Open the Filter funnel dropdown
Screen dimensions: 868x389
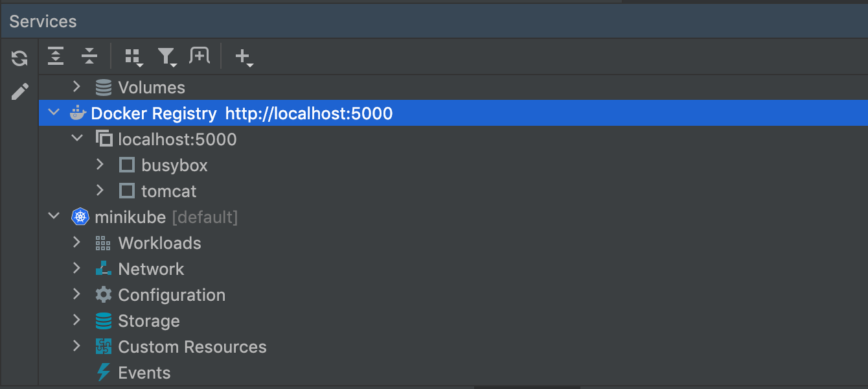[x=166, y=57]
